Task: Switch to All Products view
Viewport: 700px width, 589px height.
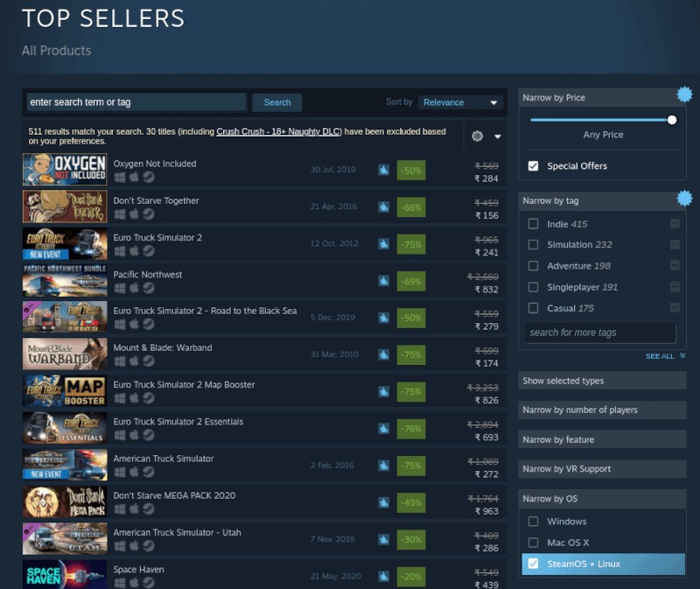Action: point(56,51)
